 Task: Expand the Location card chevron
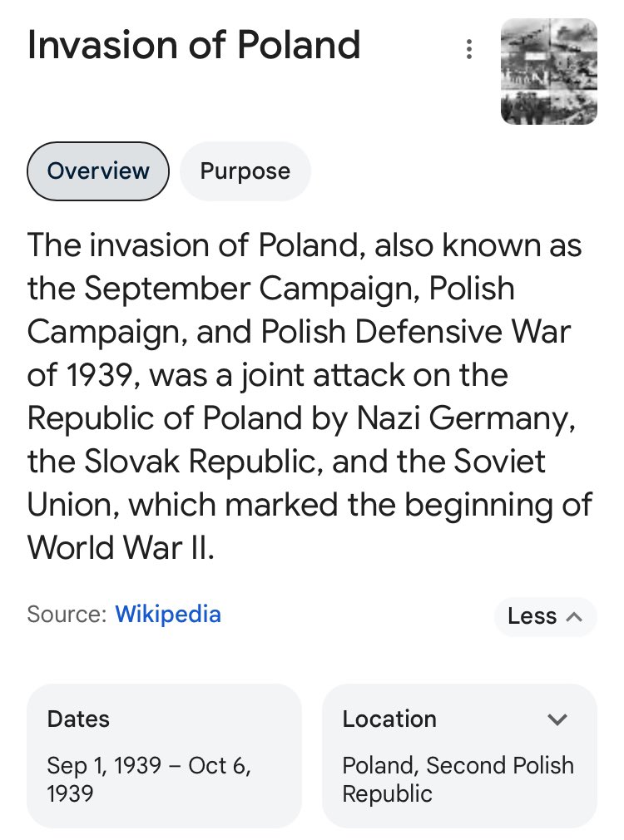click(557, 719)
